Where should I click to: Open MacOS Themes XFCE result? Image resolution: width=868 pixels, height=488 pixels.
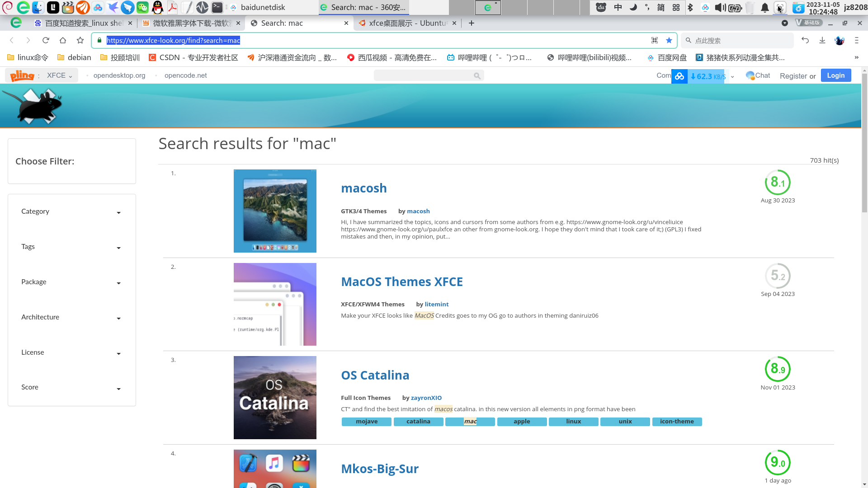pos(401,282)
